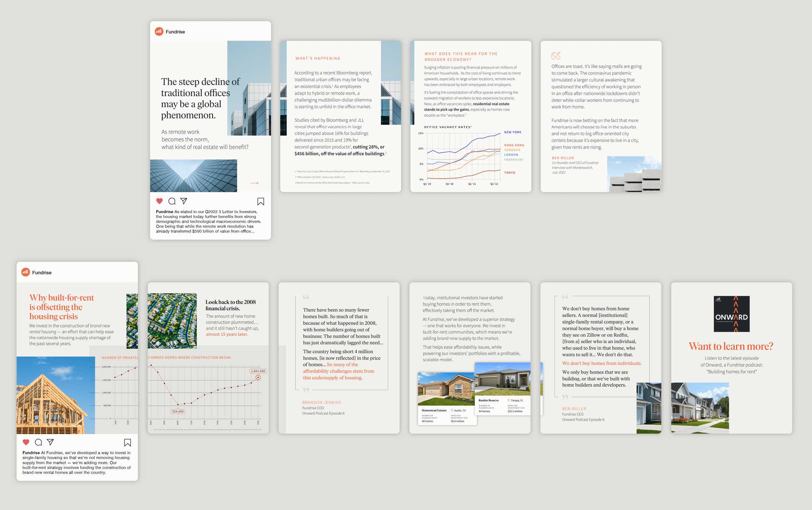
Task: Click the 1,601,000 data point label
Action: click(258, 371)
